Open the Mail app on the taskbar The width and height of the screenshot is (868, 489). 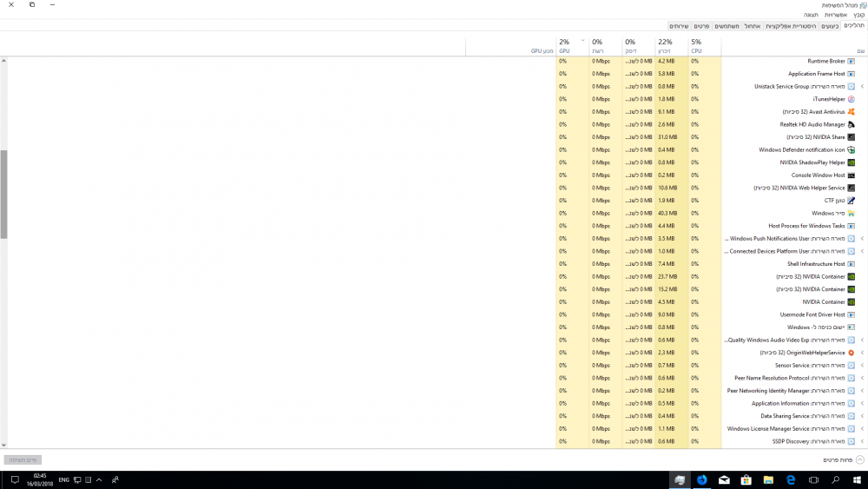click(x=724, y=480)
